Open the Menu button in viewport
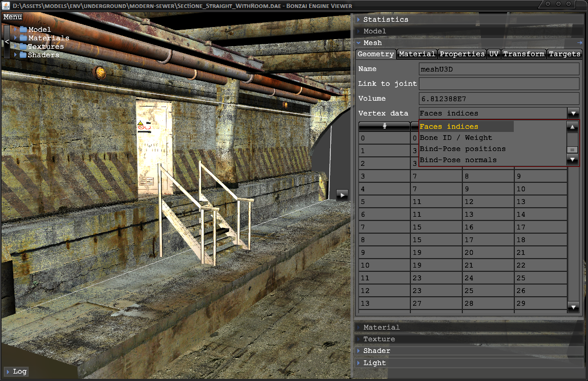Image resolution: width=588 pixels, height=381 pixels. pyautogui.click(x=13, y=17)
